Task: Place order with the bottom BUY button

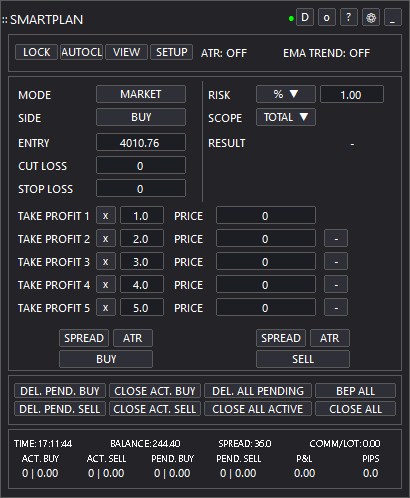Action: 106,359
